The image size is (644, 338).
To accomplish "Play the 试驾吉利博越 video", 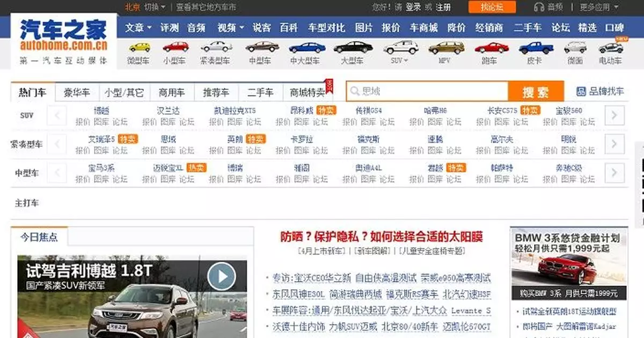I will (x=221, y=276).
